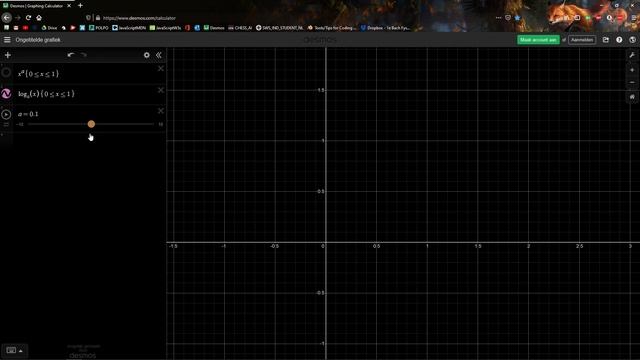
Task: Click the graph title Ongetitelde grafiek
Action: pos(38,40)
